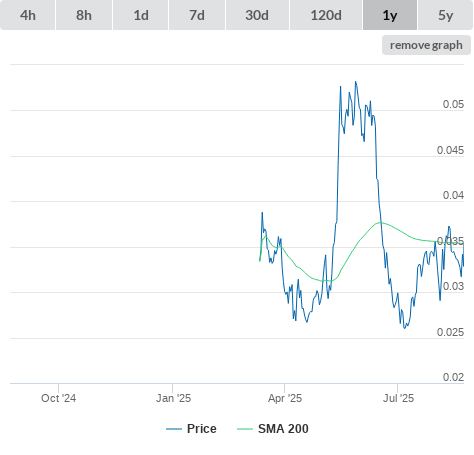Select the active 1y range tab
Image resolution: width=474 pixels, height=455 pixels.
click(x=390, y=15)
